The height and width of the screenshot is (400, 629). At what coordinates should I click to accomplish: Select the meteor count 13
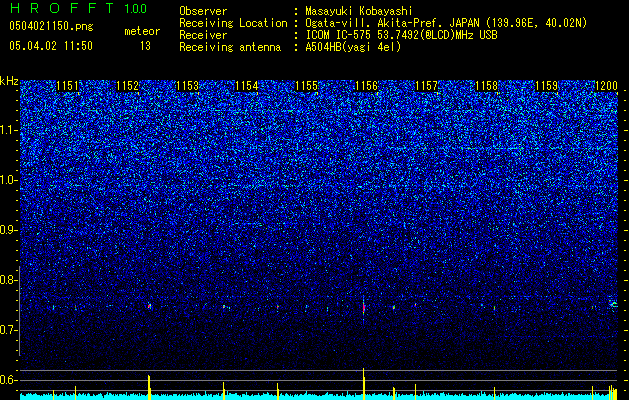[x=145, y=46]
